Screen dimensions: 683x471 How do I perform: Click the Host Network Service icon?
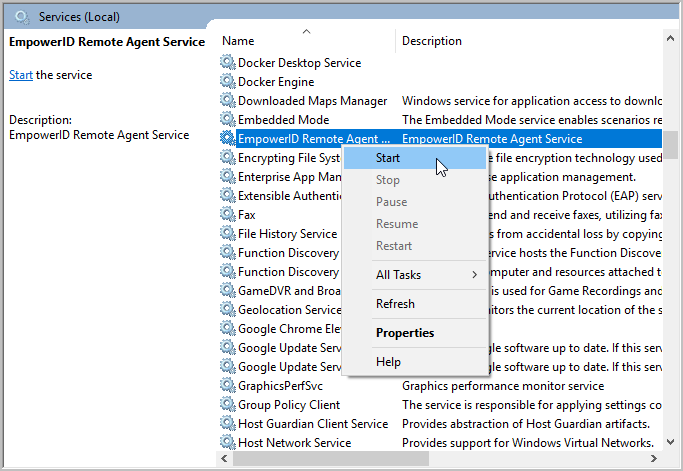coord(228,443)
